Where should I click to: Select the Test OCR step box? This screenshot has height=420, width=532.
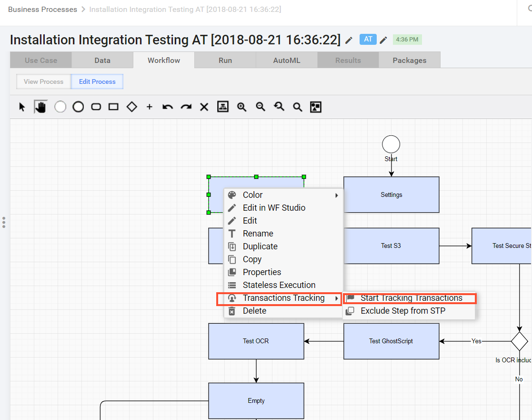(256, 341)
